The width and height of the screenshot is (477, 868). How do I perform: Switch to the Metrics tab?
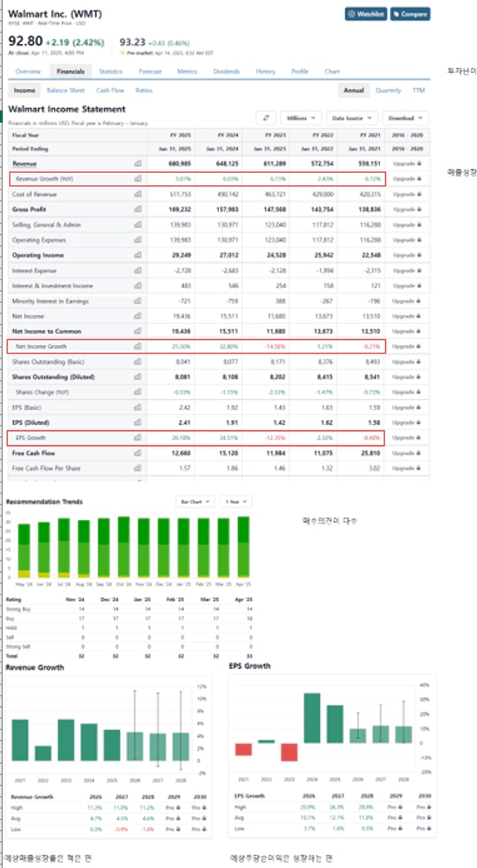pos(187,72)
